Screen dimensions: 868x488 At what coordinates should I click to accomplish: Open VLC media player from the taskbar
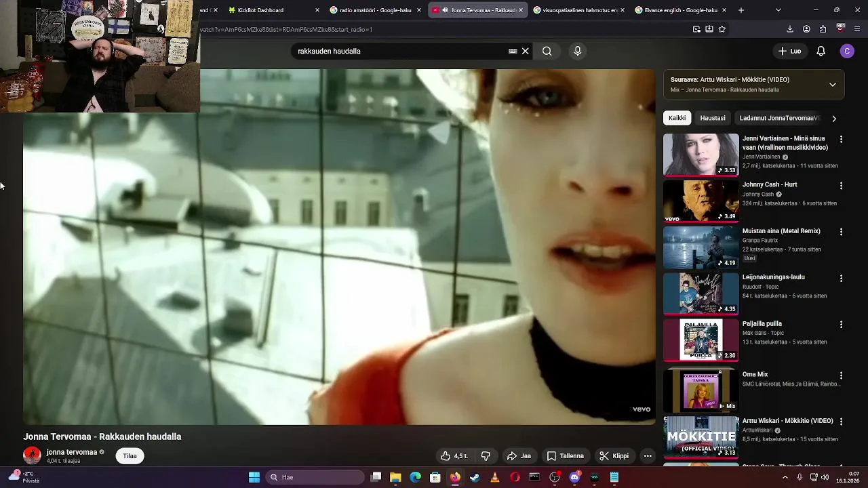point(494,477)
